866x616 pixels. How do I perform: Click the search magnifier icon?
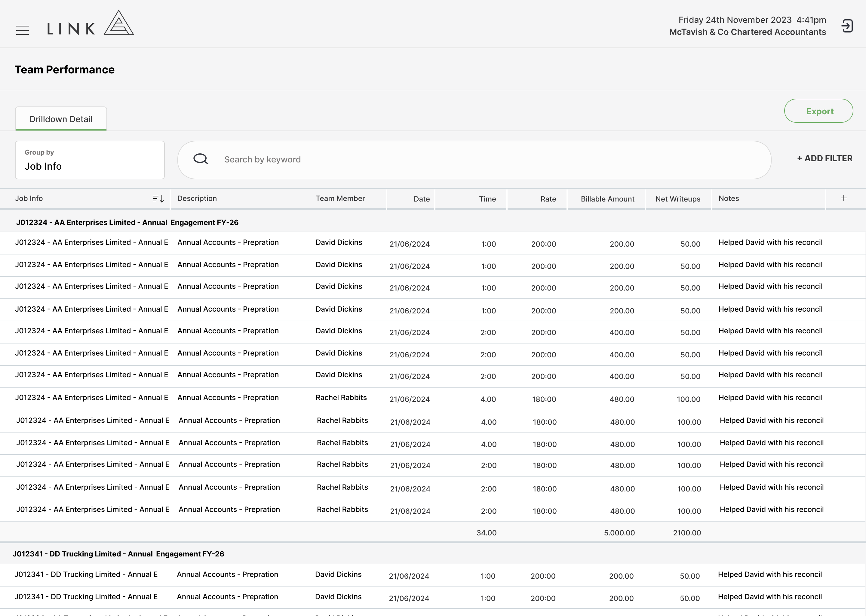(x=201, y=159)
